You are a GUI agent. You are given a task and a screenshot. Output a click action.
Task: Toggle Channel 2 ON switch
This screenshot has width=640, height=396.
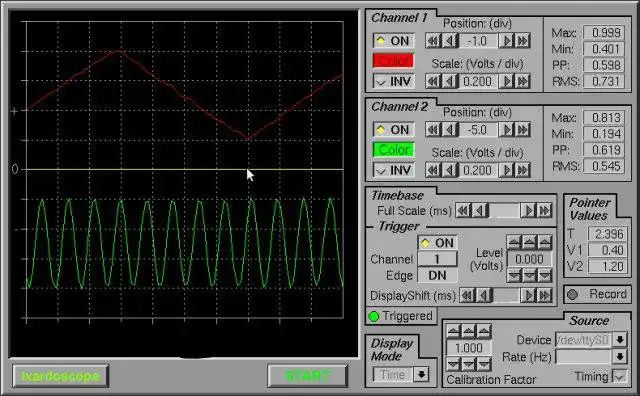[x=393, y=130]
